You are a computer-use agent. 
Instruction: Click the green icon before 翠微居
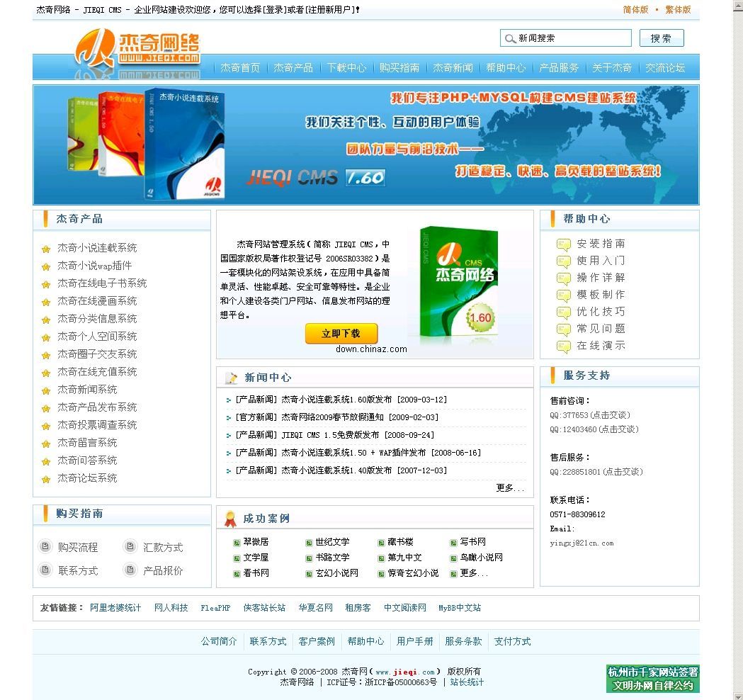point(237,543)
